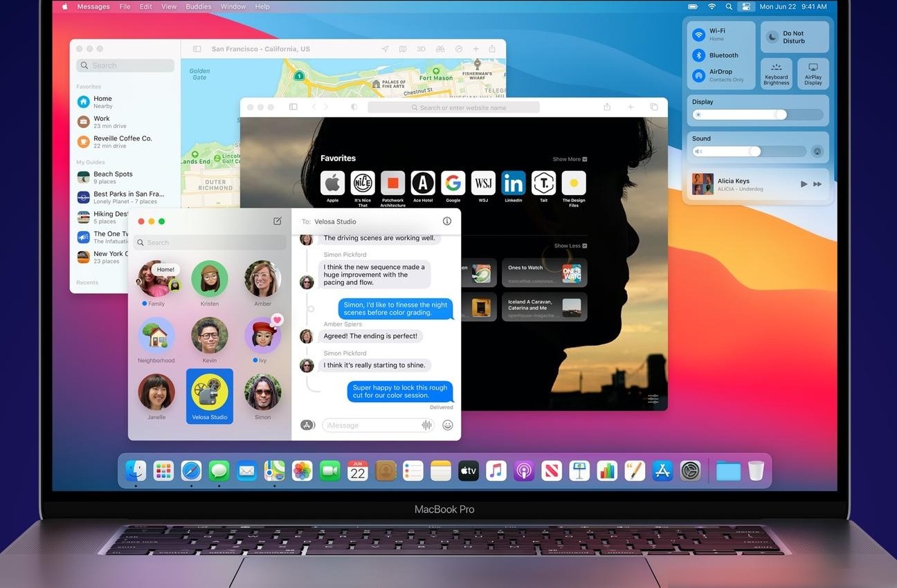The width and height of the screenshot is (897, 588).
Task: Open Iceland A Caravan reading item
Action: click(x=544, y=306)
